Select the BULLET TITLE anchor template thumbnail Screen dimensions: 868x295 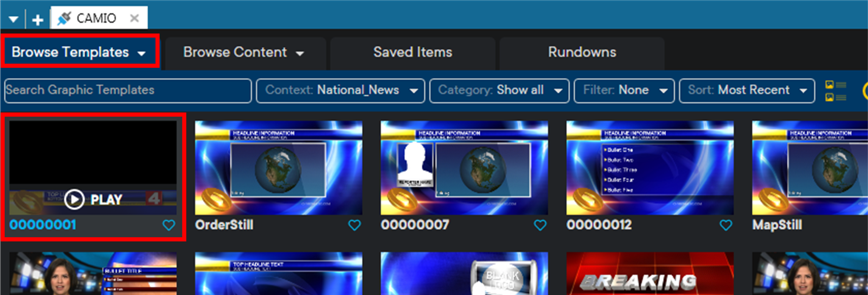(93, 273)
